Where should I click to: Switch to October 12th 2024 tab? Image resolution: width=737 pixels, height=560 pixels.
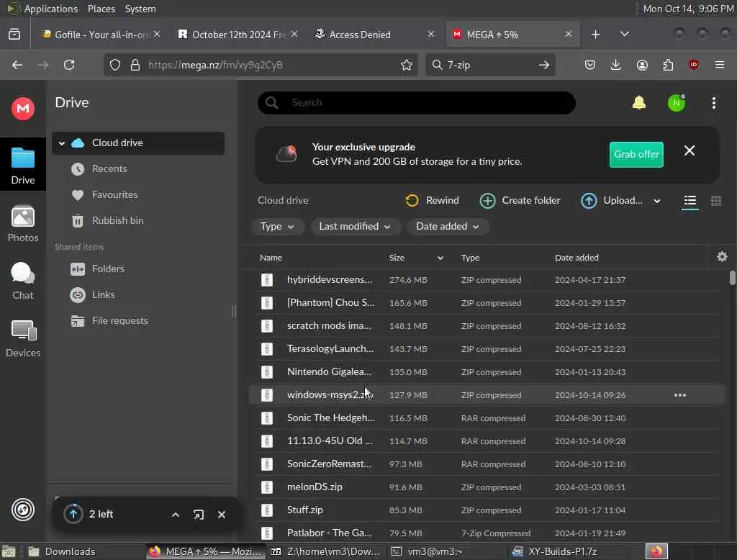coord(237,35)
